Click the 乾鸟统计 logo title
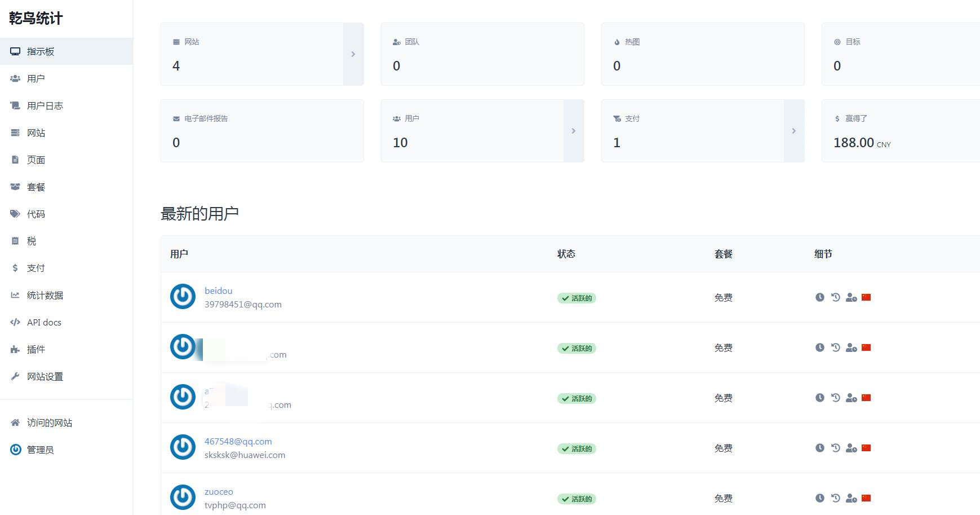 [36, 18]
